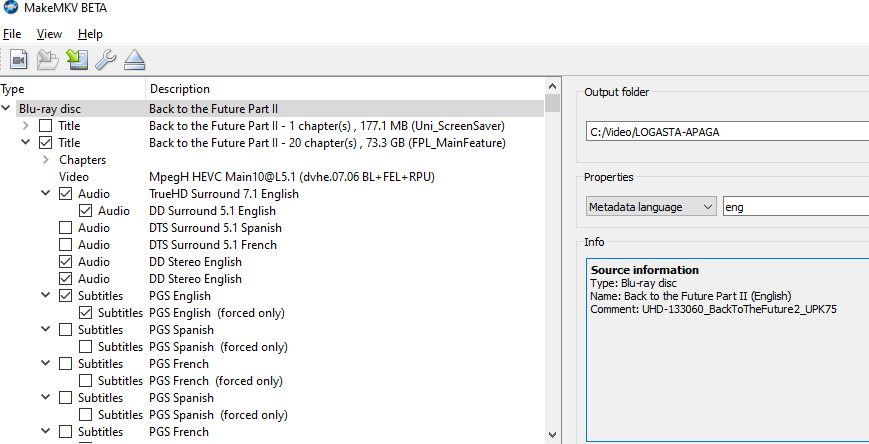Select the '1 chapter(s), 177.1 MB' title description
The height and width of the screenshot is (444, 869).
point(326,126)
